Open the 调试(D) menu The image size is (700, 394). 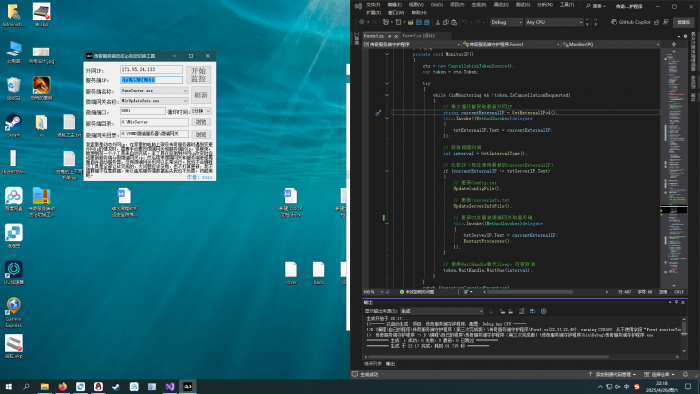(501, 5)
